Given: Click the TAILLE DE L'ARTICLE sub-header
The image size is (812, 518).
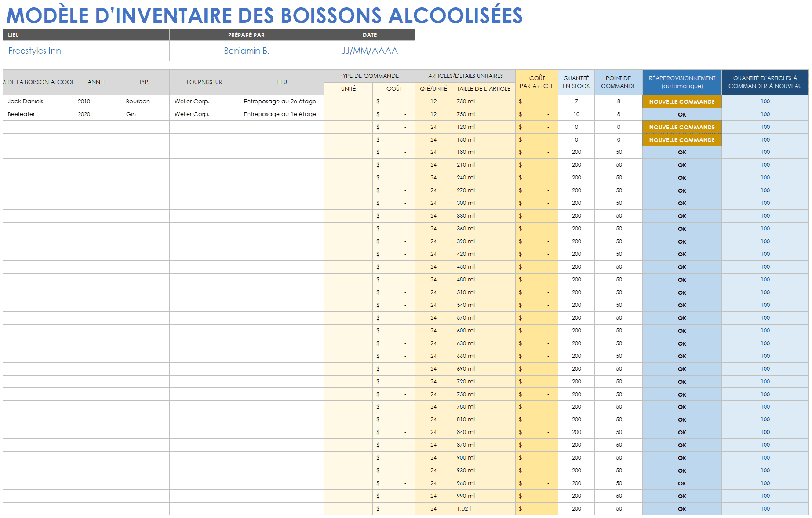Looking at the screenshot, I should (x=484, y=89).
